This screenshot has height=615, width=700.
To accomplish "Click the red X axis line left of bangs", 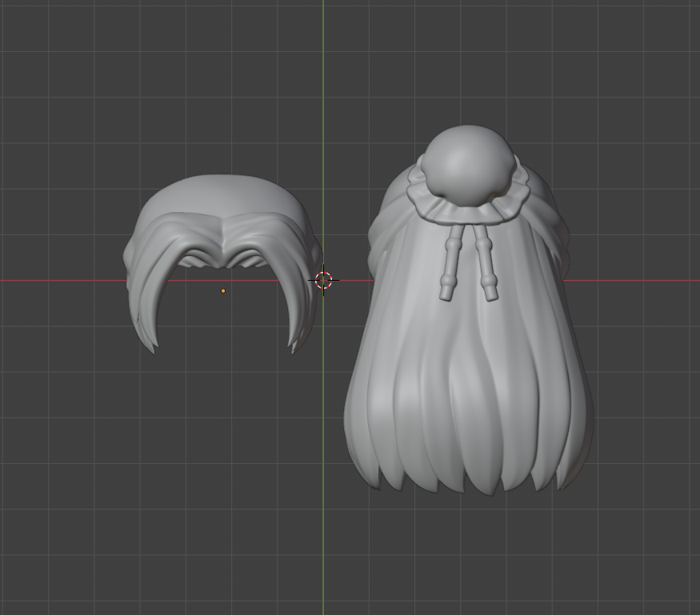I will [64, 280].
